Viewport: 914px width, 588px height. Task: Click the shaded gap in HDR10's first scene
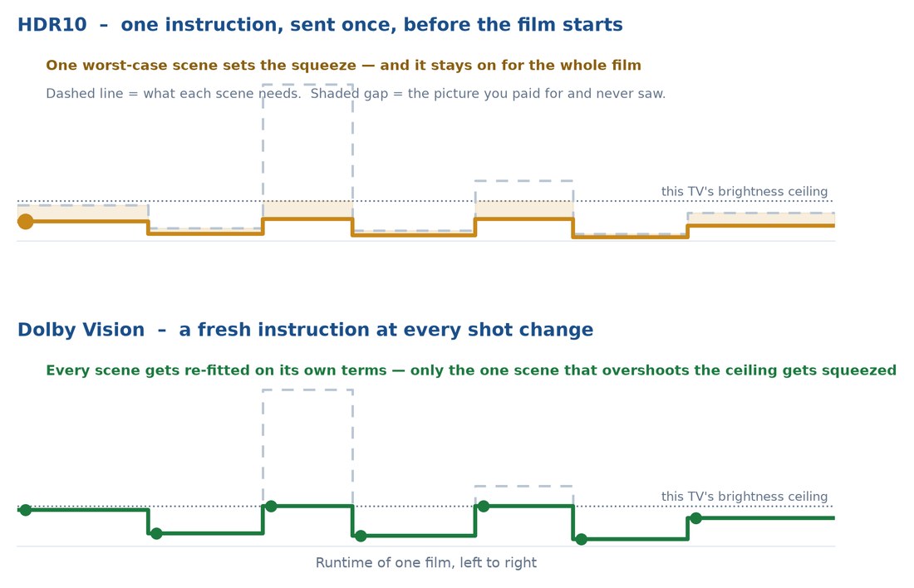tap(83, 213)
